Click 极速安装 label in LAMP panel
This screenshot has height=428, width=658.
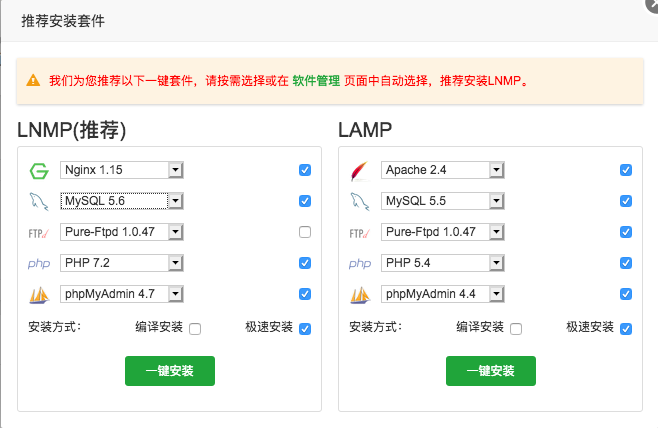(x=590, y=327)
